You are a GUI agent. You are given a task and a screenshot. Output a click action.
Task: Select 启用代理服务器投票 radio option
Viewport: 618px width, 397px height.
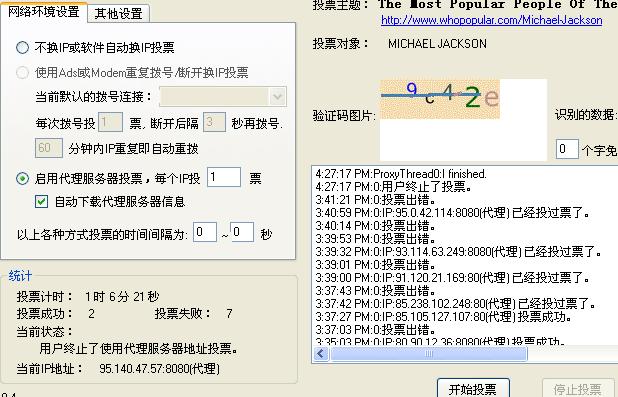pos(22,179)
